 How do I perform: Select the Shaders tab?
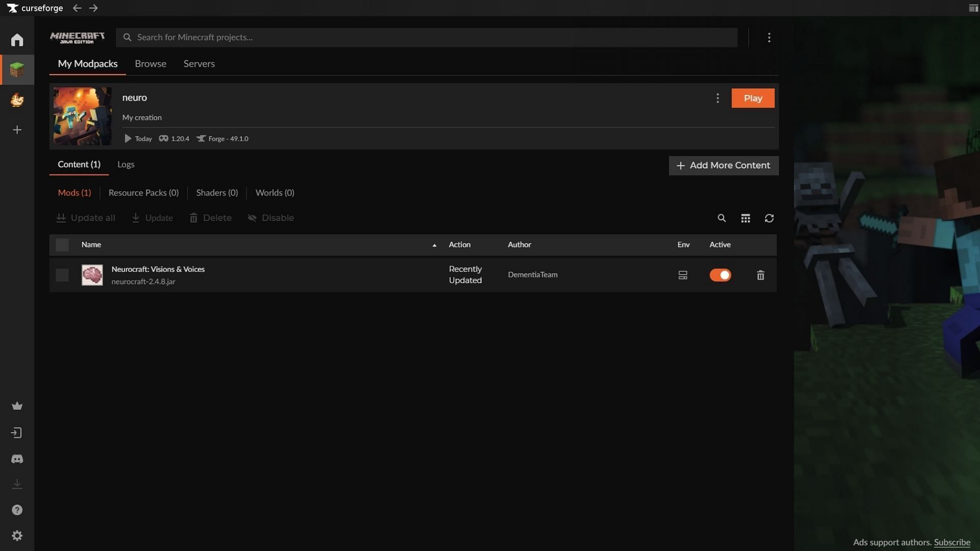217,192
